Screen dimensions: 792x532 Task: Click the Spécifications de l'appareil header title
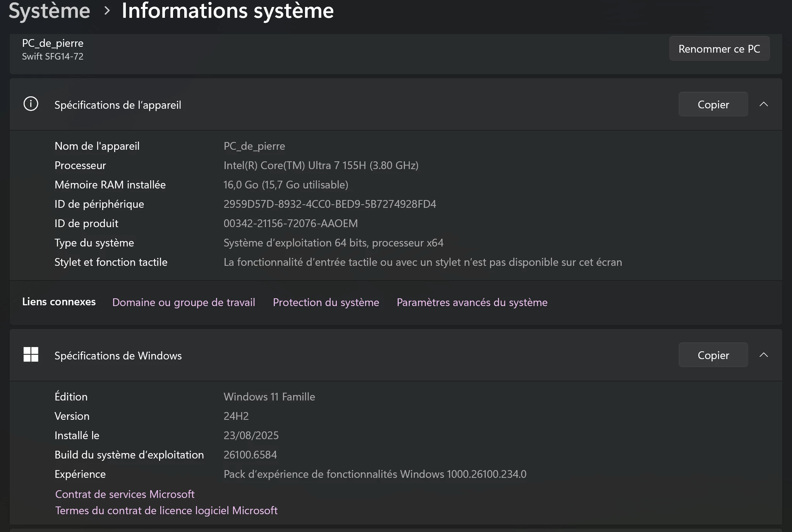[x=118, y=105]
